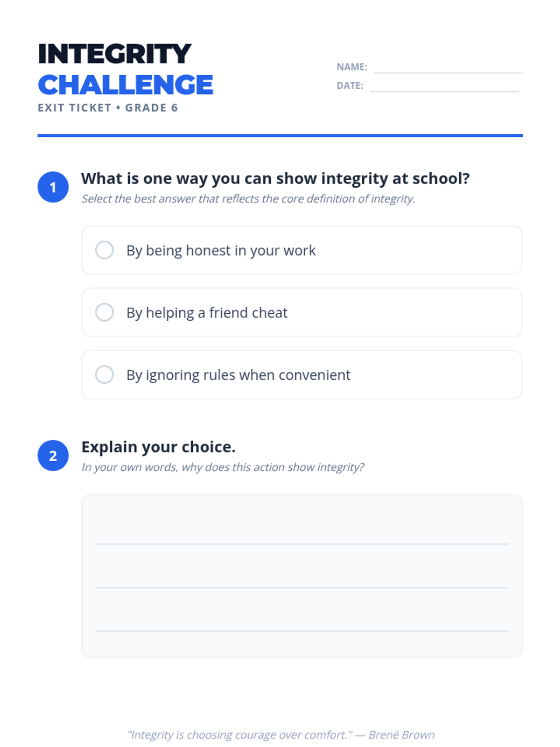This screenshot has width=560, height=747.
Task: Select the radio button for being honest
Action: point(105,250)
